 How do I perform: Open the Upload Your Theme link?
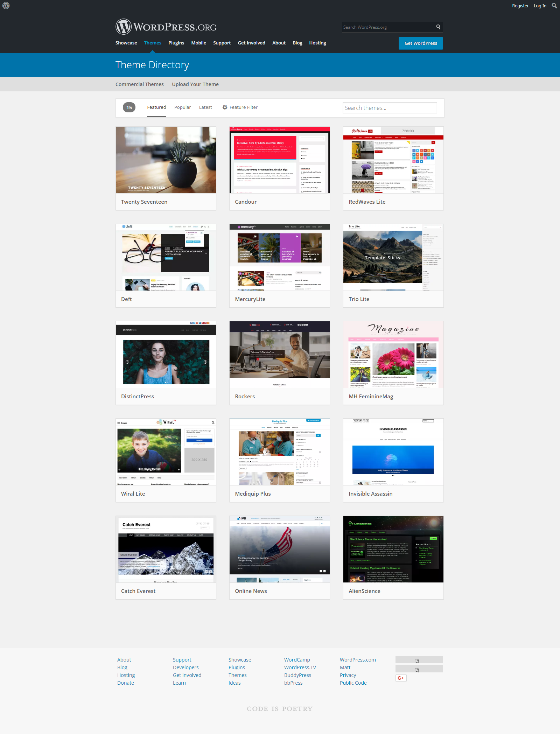(195, 84)
